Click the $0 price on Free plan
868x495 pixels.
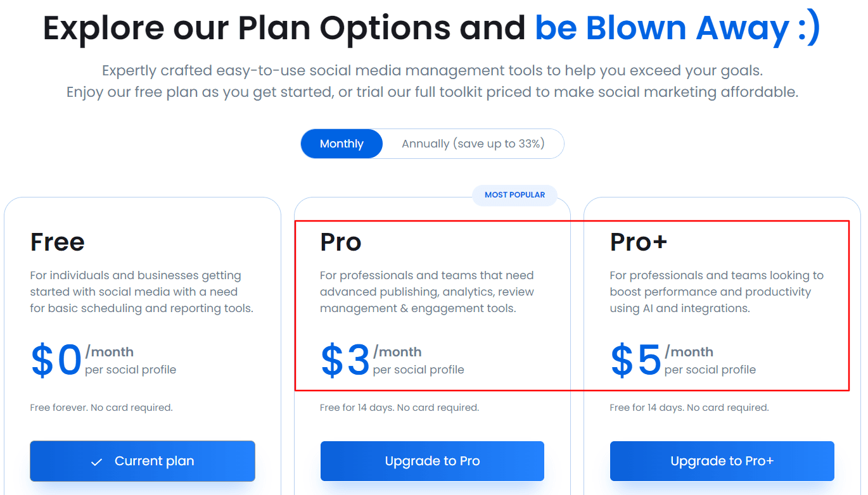point(56,361)
